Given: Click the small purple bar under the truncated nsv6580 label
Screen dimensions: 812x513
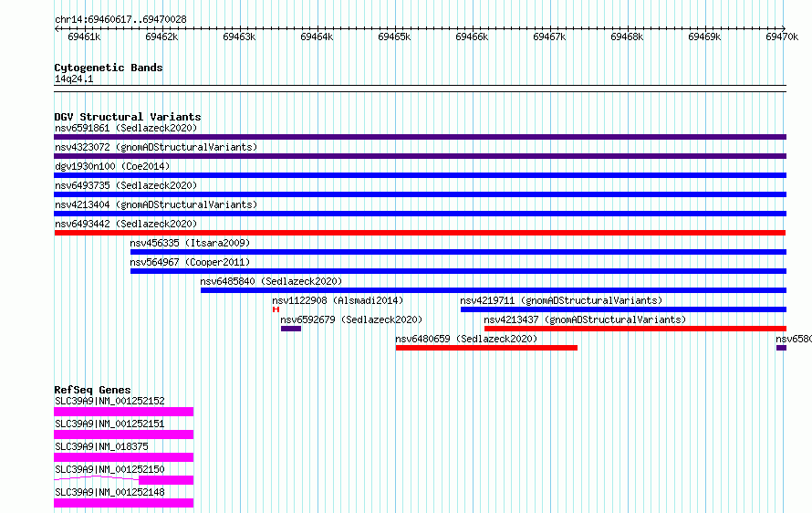Looking at the screenshot, I should click(x=782, y=348).
